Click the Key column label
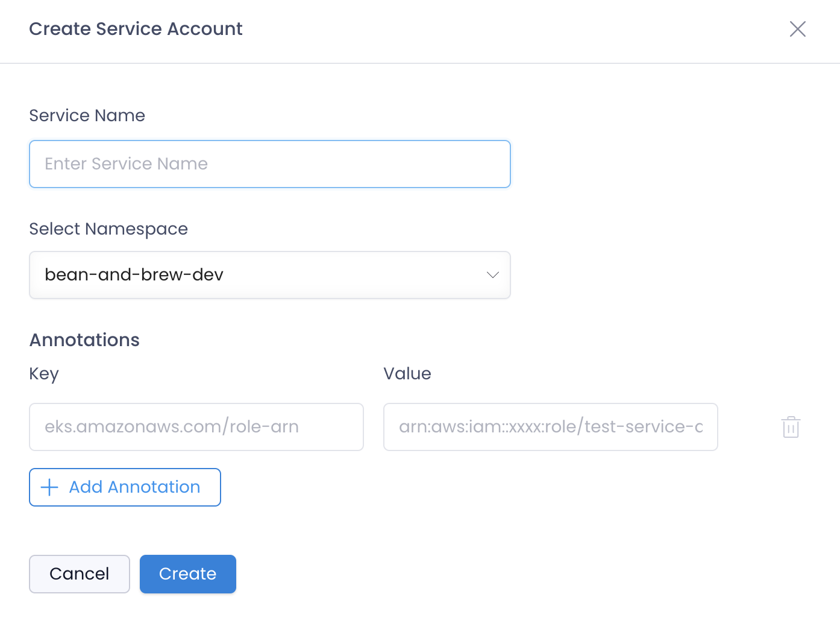Image resolution: width=840 pixels, height=632 pixels. (x=44, y=374)
